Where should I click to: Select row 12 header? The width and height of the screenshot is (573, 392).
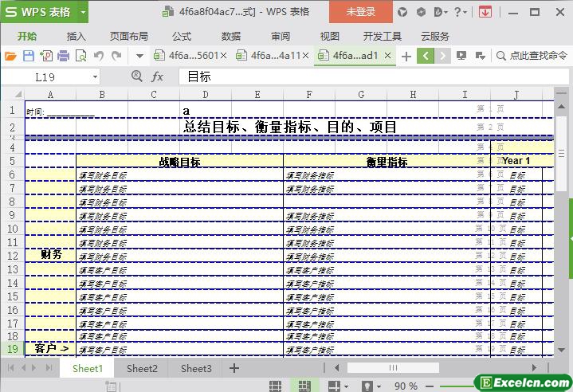point(13,256)
